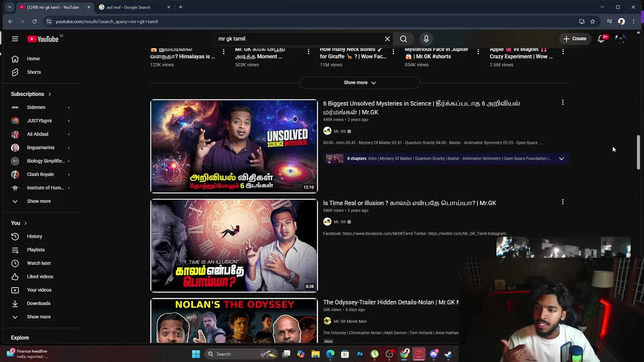Screen dimensions: 644x362
Task: Open Your videos in sidebar
Action: [40, 290]
